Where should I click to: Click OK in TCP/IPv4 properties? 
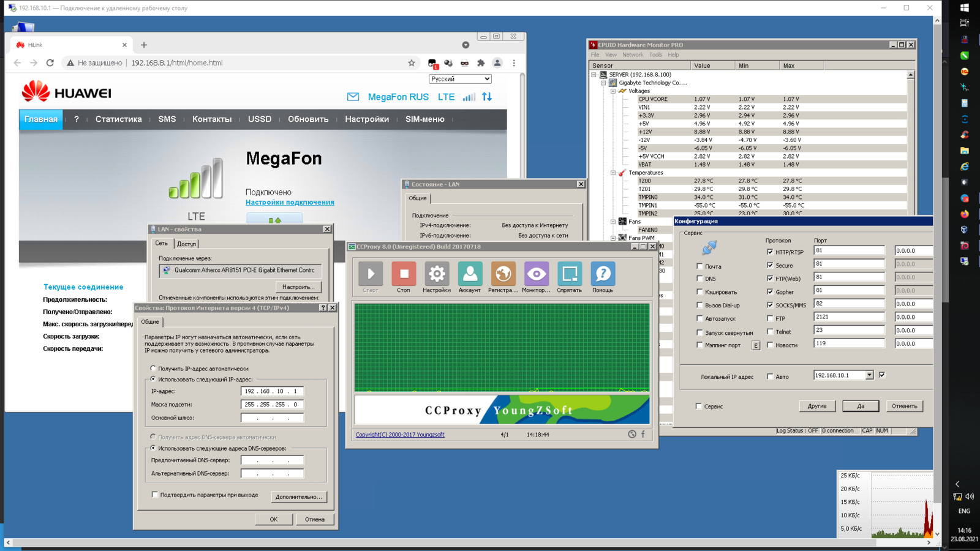[x=273, y=519]
